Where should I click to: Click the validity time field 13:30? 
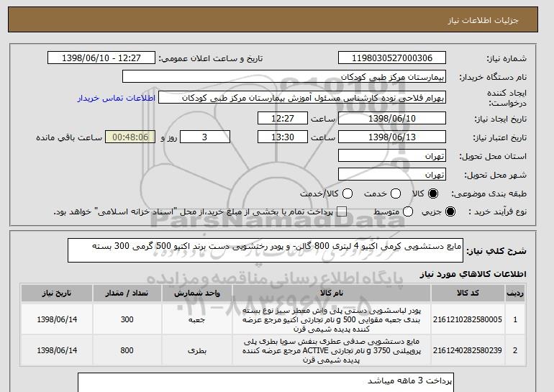click(283, 137)
